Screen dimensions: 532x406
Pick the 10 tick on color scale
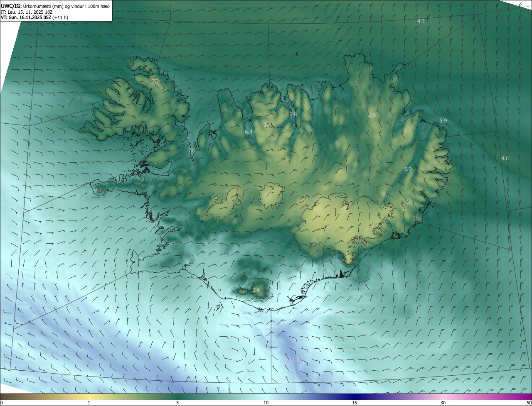266,403
